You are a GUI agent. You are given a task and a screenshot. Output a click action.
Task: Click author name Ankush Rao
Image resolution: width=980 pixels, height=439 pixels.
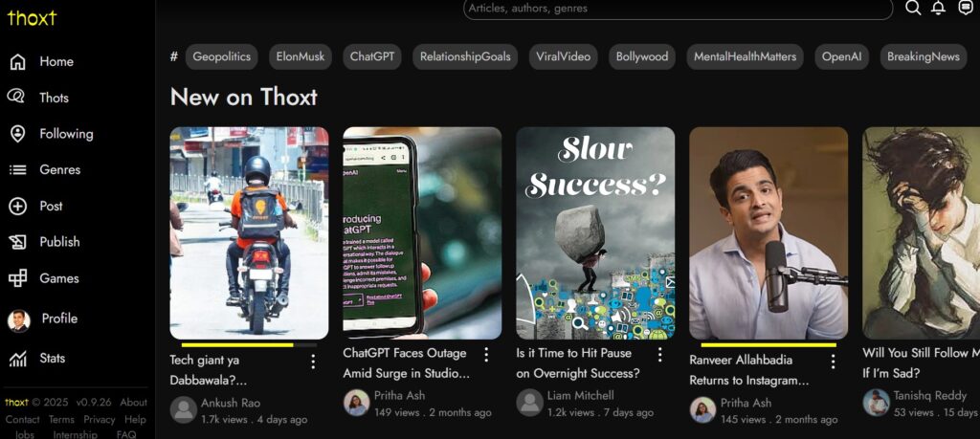[231, 403]
